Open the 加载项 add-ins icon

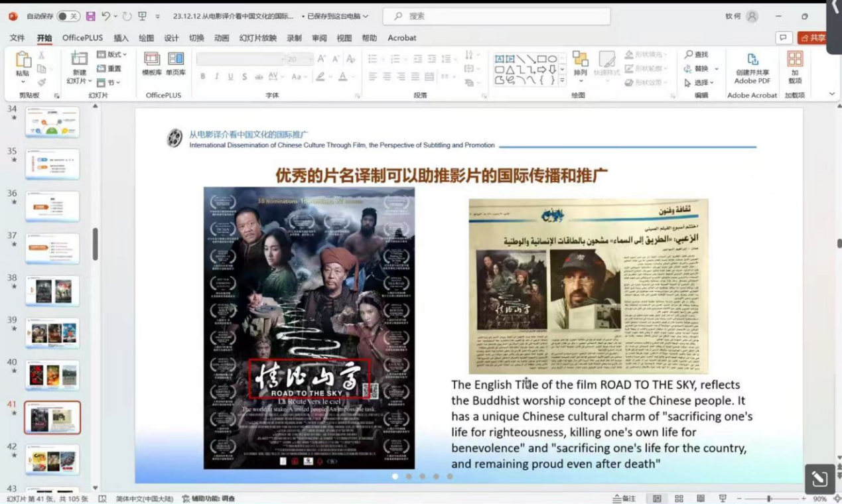(x=795, y=68)
